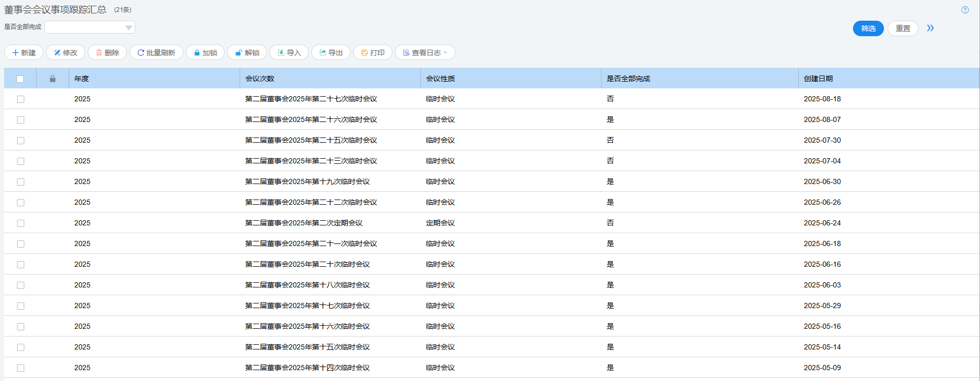Click the 导入 import button
This screenshot has height=381, width=980.
tap(289, 53)
